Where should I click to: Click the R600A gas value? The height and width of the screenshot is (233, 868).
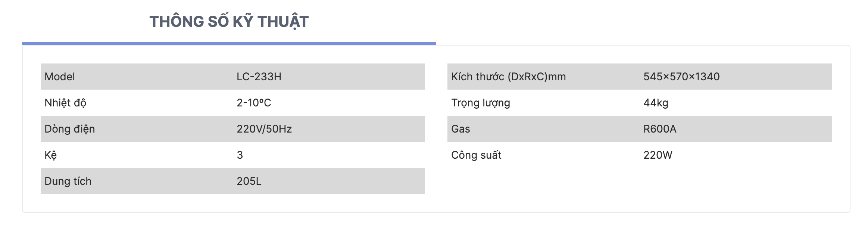click(x=660, y=129)
